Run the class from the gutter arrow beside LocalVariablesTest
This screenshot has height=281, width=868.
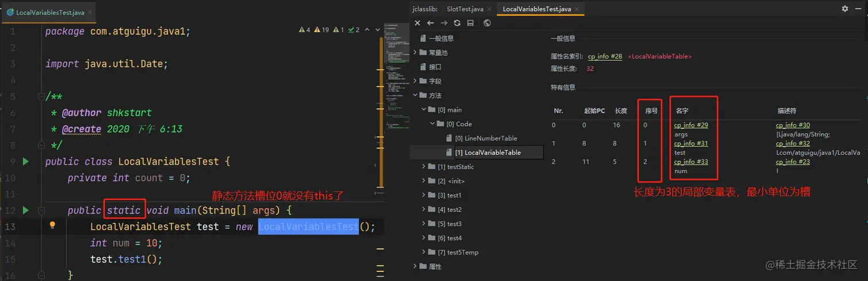[25, 162]
